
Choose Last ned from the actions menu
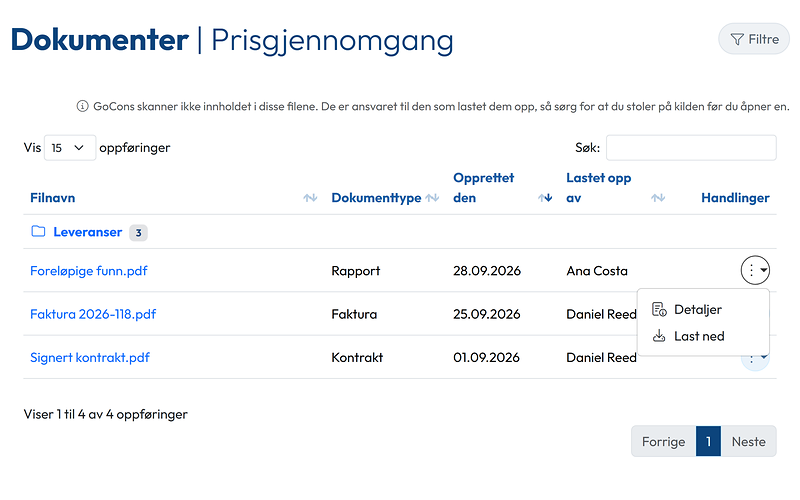[x=704, y=336]
